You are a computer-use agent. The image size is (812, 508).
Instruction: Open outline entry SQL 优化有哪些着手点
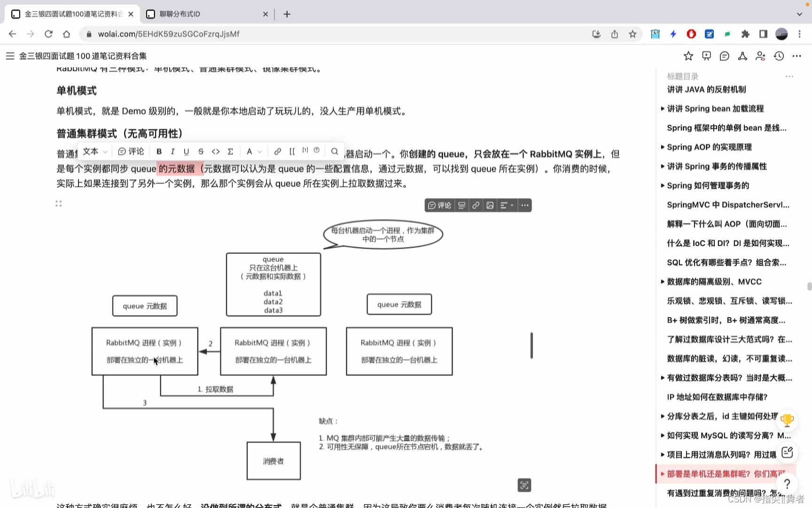726,262
